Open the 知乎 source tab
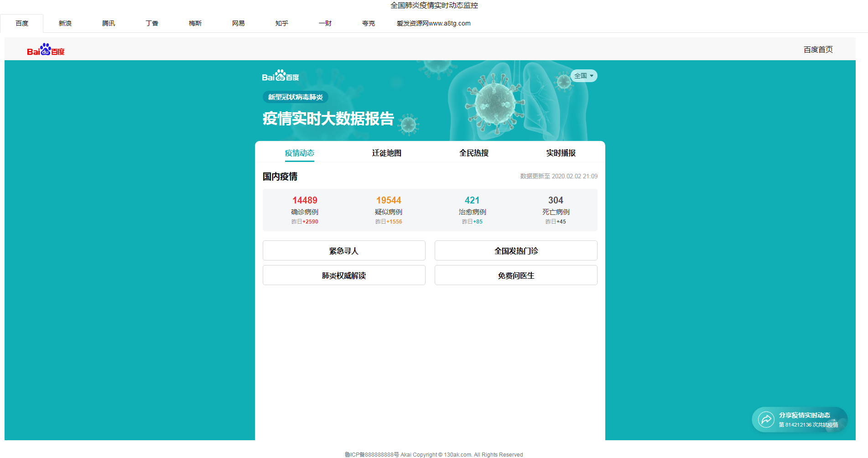This screenshot has height=458, width=868. pyautogui.click(x=282, y=23)
